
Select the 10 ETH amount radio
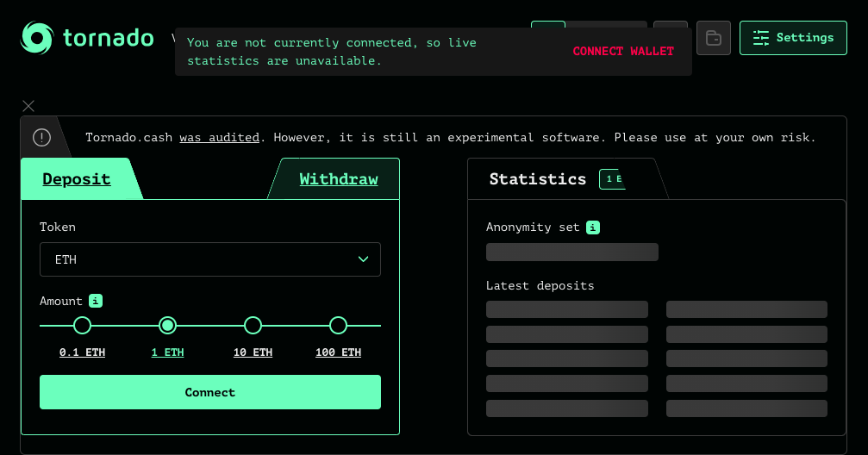coord(253,326)
